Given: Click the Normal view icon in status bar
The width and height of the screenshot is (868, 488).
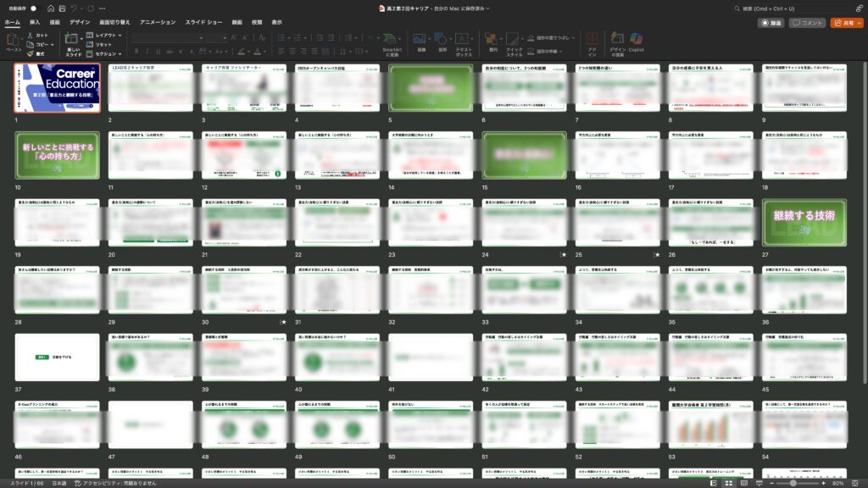Looking at the screenshot, I should click(x=714, y=483).
